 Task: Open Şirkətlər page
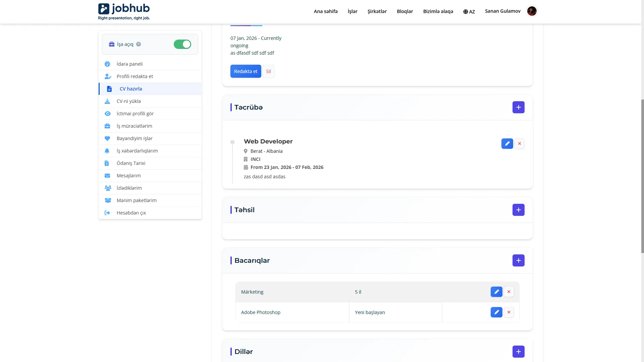pos(377,11)
